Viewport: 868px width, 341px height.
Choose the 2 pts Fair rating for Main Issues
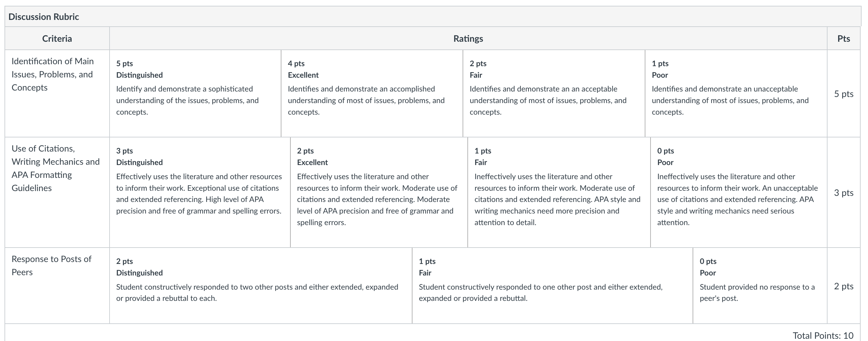554,93
